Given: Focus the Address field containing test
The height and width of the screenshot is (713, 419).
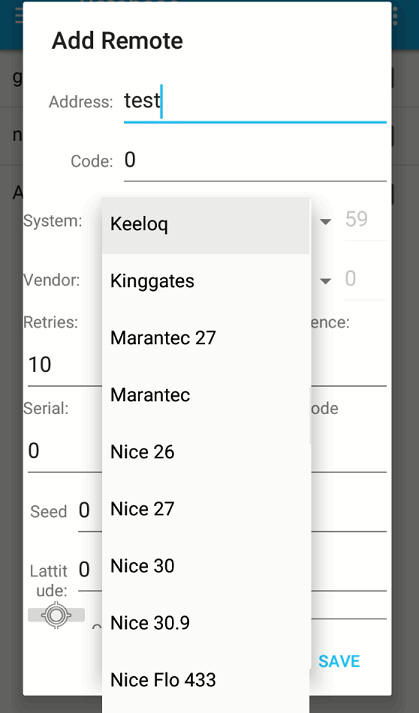Looking at the screenshot, I should click(x=255, y=103).
